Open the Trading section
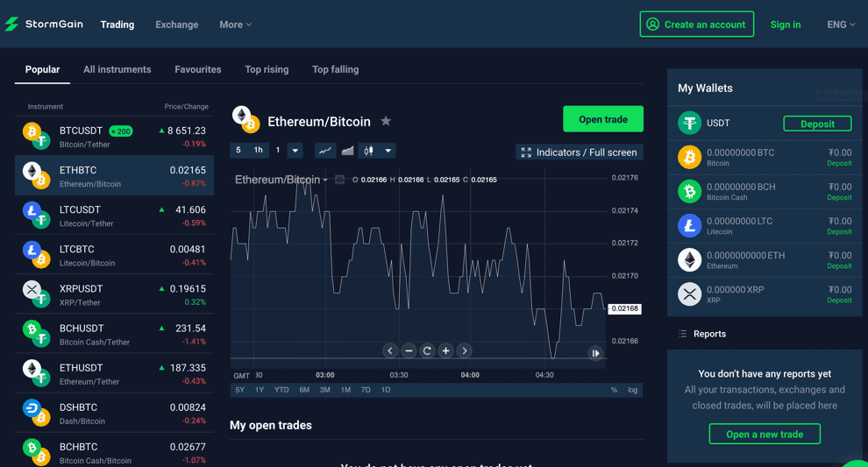Viewport: 868px width, 467px height. click(x=117, y=25)
